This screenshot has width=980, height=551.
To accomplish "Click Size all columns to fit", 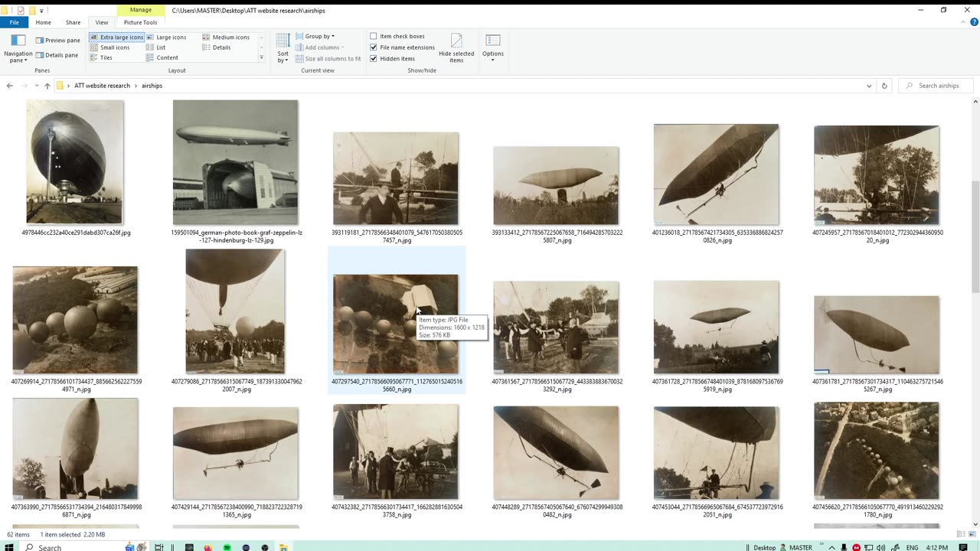I will 327,58.
